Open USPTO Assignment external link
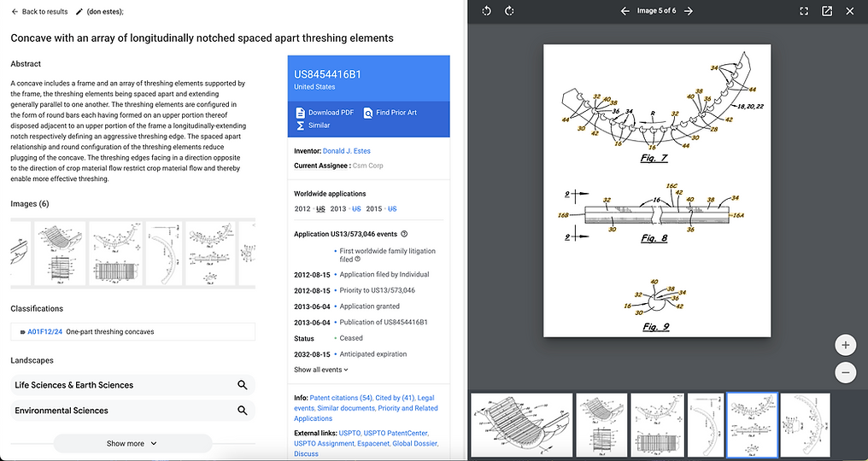Screen dimensions: 868x461 pos(325,444)
